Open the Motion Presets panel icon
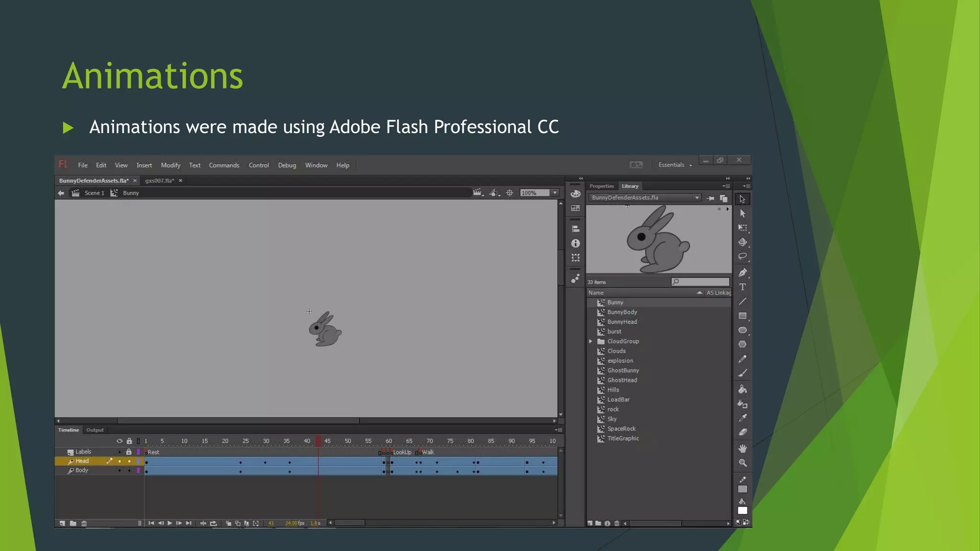The image size is (980, 551). click(575, 278)
